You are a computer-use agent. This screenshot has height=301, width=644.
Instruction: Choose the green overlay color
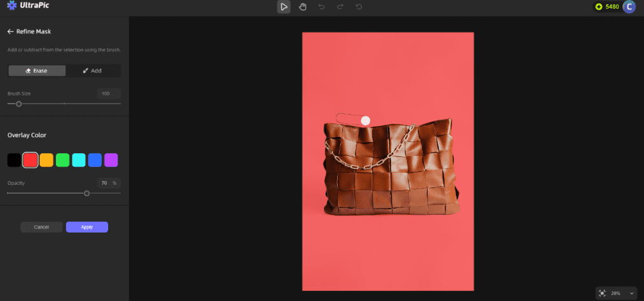[x=63, y=160]
